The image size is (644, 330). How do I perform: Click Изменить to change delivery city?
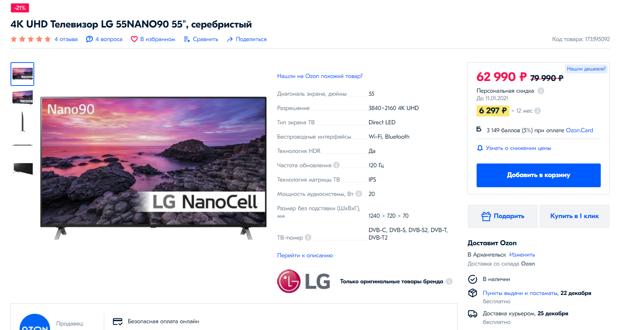click(522, 255)
